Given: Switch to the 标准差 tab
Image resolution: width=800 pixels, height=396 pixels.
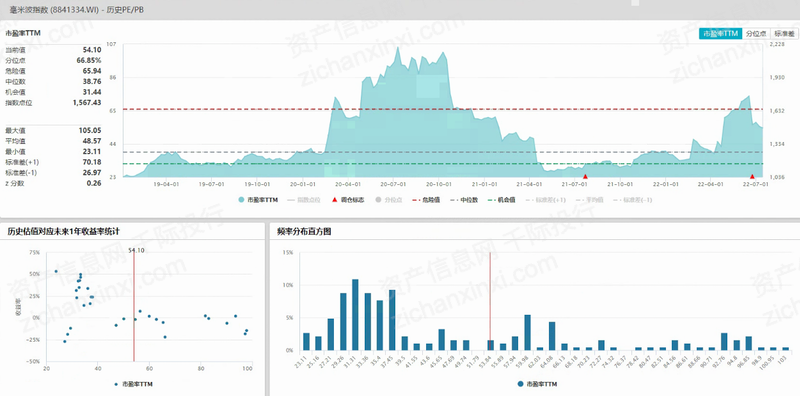Looking at the screenshot, I should [x=784, y=34].
